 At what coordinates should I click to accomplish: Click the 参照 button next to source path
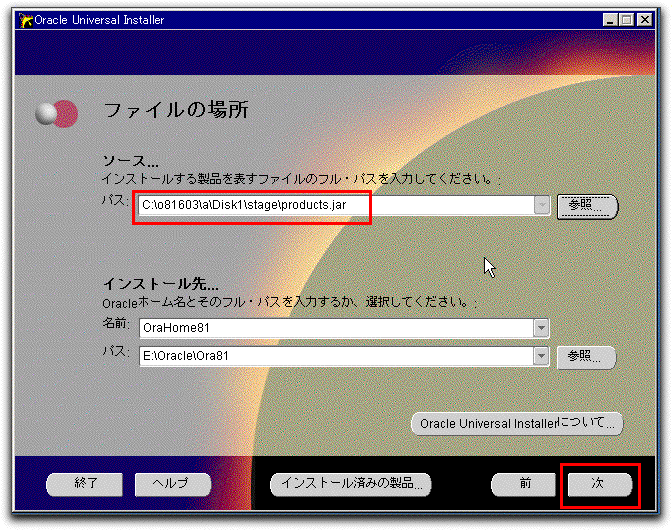click(587, 205)
